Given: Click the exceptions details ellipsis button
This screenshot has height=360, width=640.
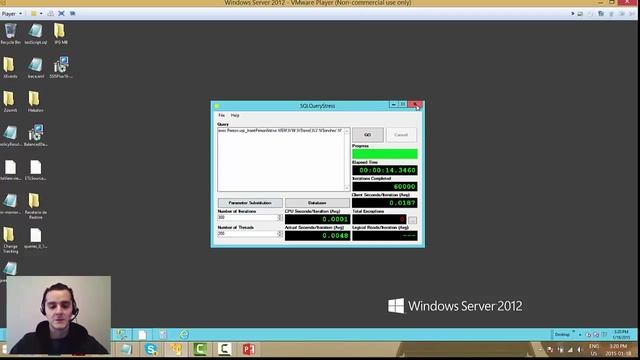Looking at the screenshot, I should point(413,220).
